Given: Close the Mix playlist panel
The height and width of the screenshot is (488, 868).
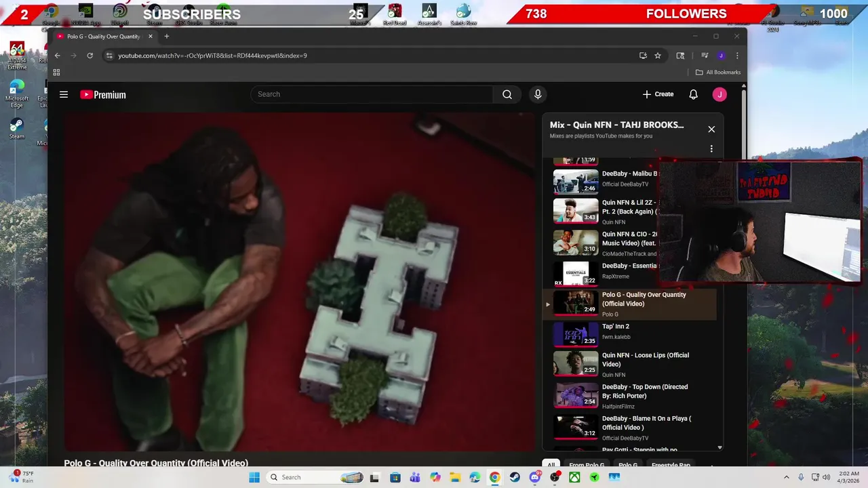Looking at the screenshot, I should pos(711,129).
